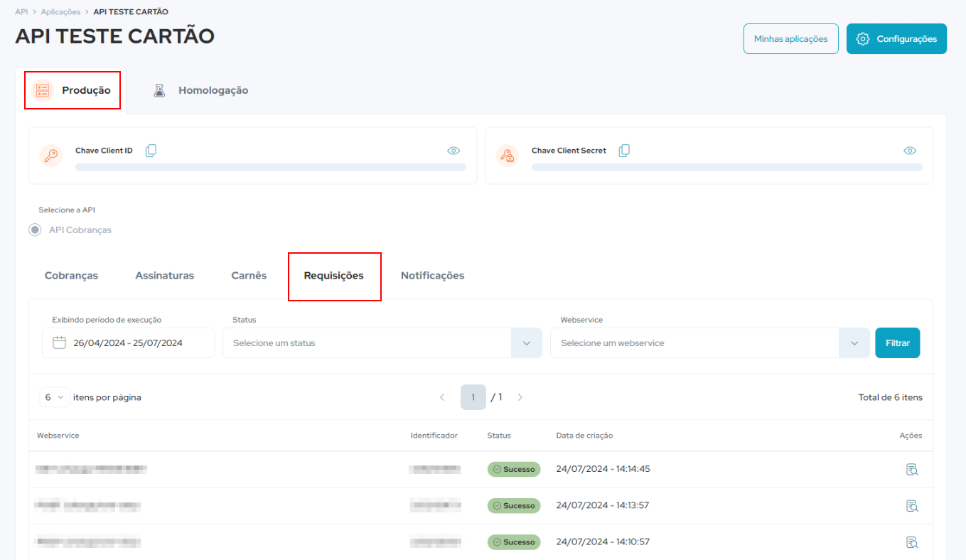This screenshot has height=560, width=966.
Task: Click the gear icon in Configurações button
Action: point(863,39)
